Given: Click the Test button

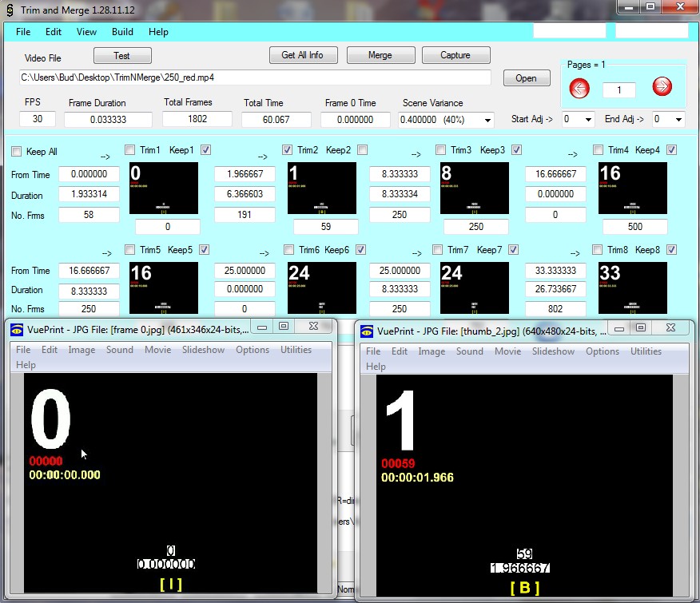Looking at the screenshot, I should (122, 56).
